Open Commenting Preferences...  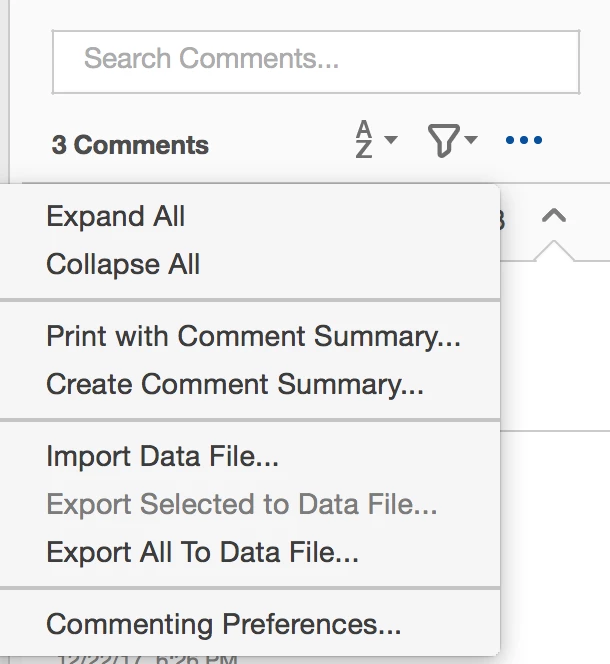[224, 625]
